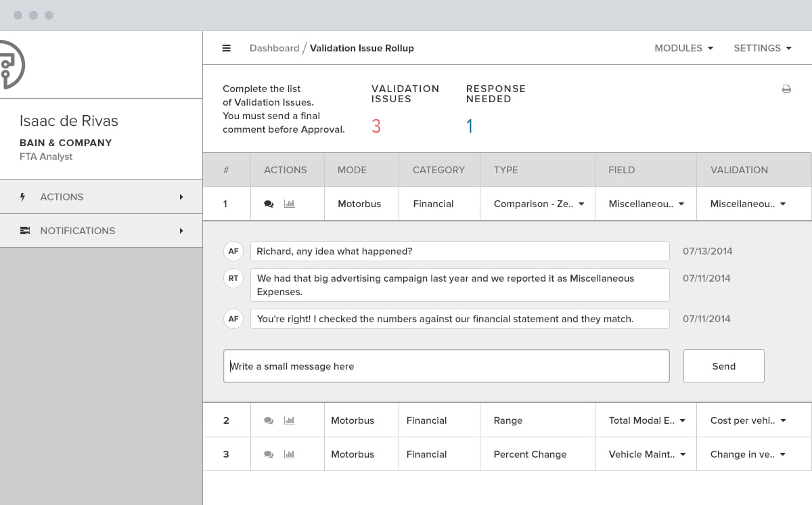Expand the Notifications sidebar menu
This screenshot has width=812, height=505.
[101, 231]
